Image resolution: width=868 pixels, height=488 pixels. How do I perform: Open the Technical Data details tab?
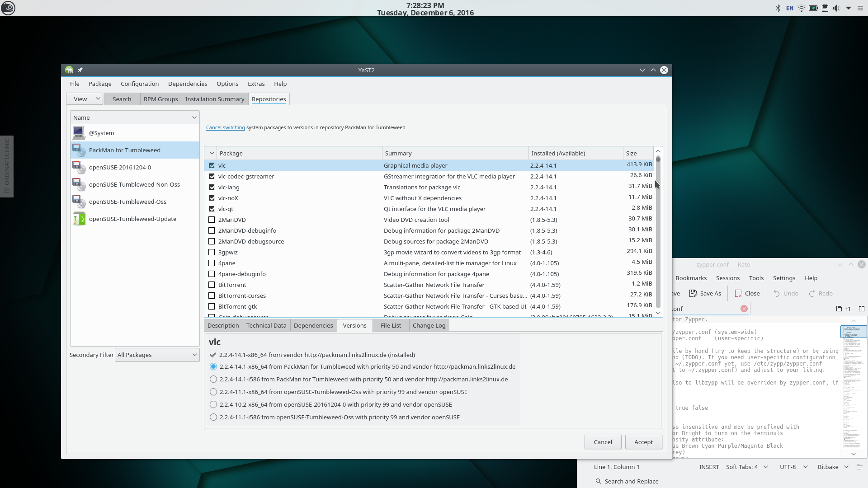(x=266, y=325)
